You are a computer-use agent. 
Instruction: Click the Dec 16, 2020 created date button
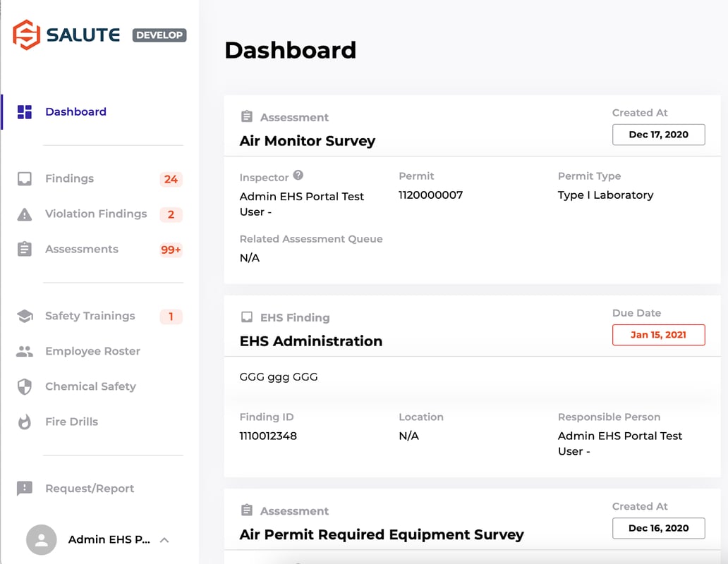658,528
